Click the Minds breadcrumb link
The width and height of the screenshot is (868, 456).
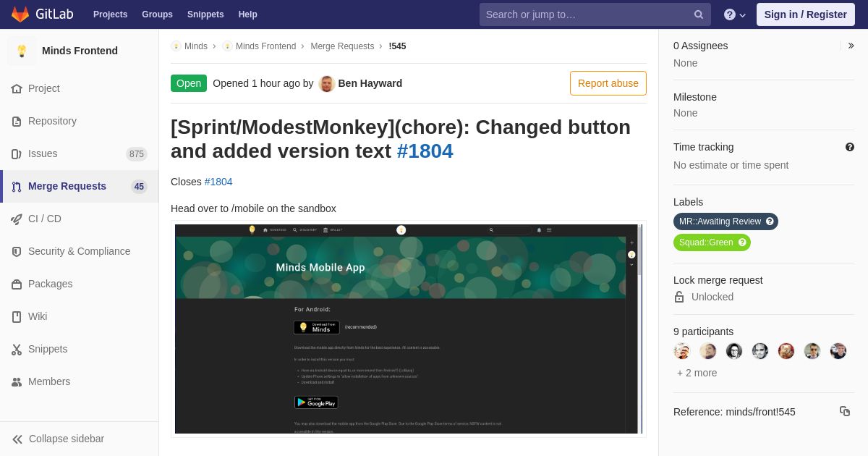(196, 46)
